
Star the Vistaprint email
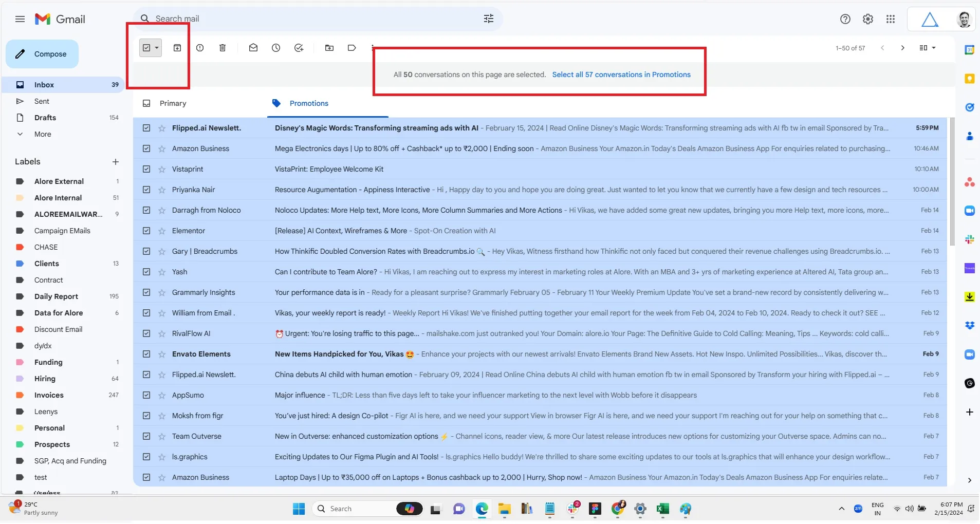pos(162,169)
